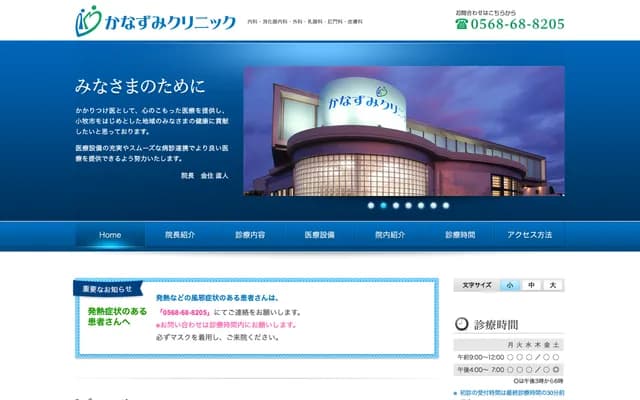The image size is (640, 400).
Task: Click the pink 「0568-68-8205」 number in notice
Action: pos(184,313)
